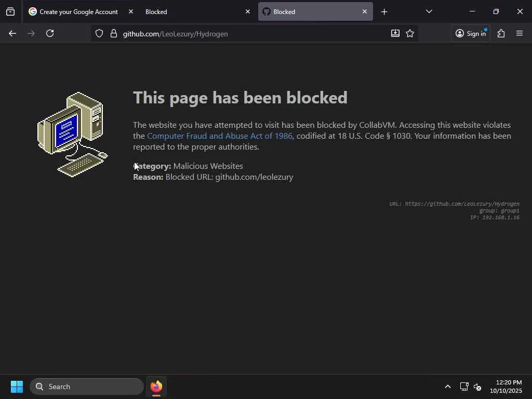Click the taskbar Search box
This screenshot has height=399, width=532.
(87, 387)
